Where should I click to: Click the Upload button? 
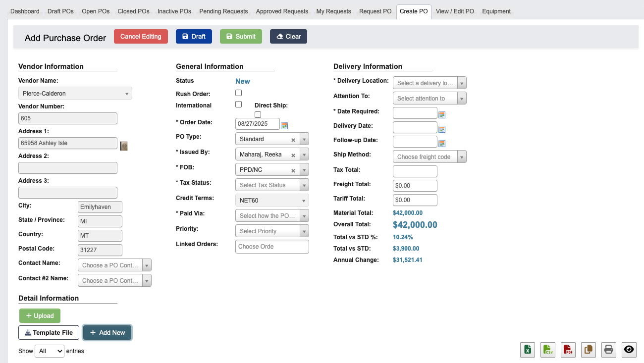click(40, 316)
